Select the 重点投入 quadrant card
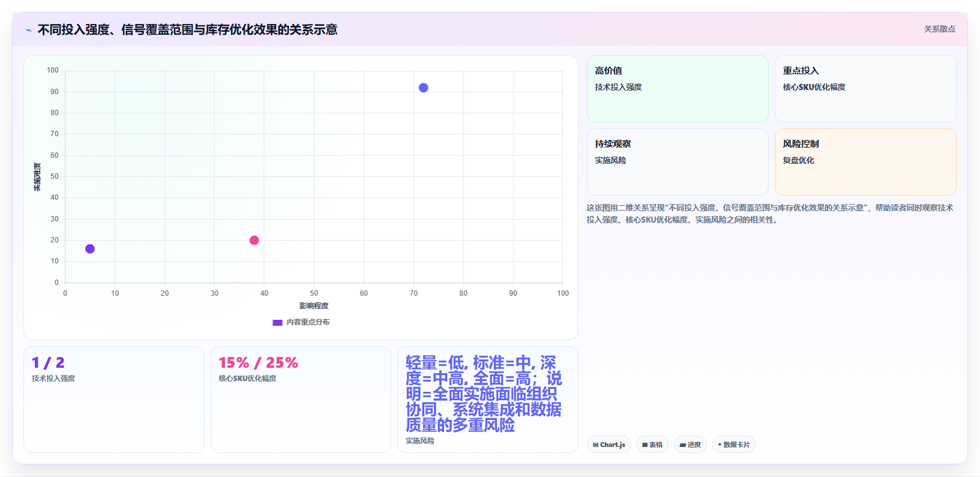This screenshot has width=980, height=477. [865, 89]
